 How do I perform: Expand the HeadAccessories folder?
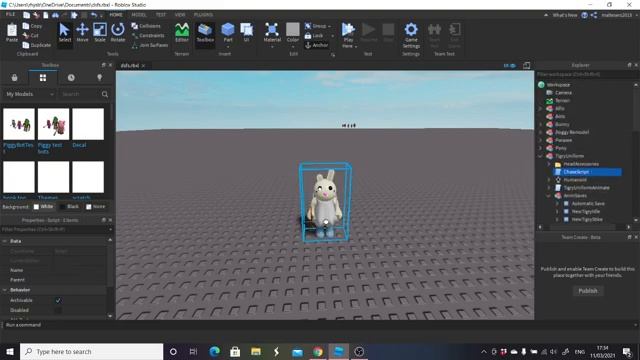[x=549, y=164]
